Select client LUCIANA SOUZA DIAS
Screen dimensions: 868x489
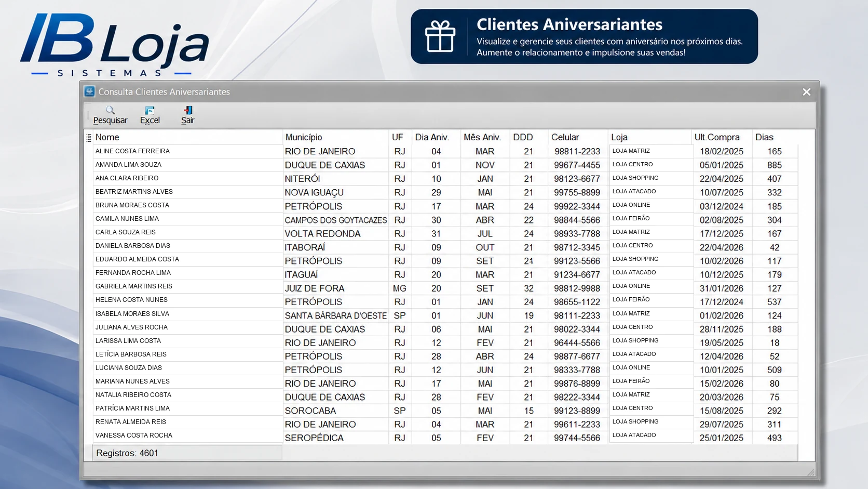(x=128, y=368)
